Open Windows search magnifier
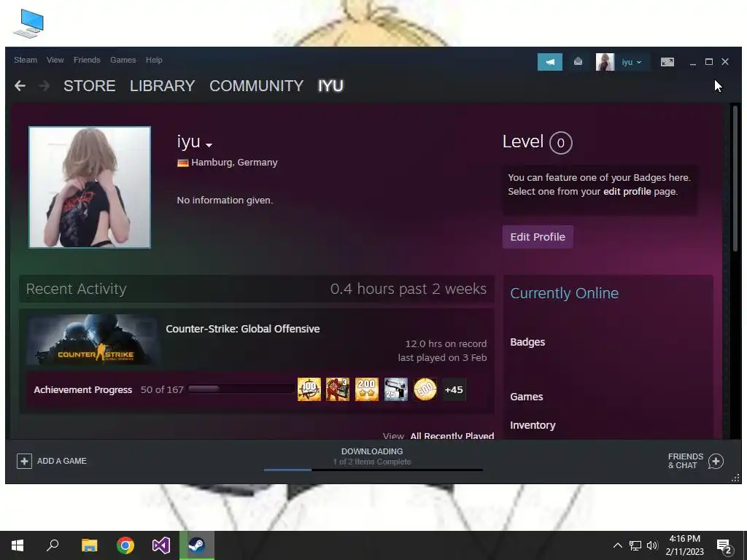Viewport: 747px width, 560px height. click(x=53, y=545)
